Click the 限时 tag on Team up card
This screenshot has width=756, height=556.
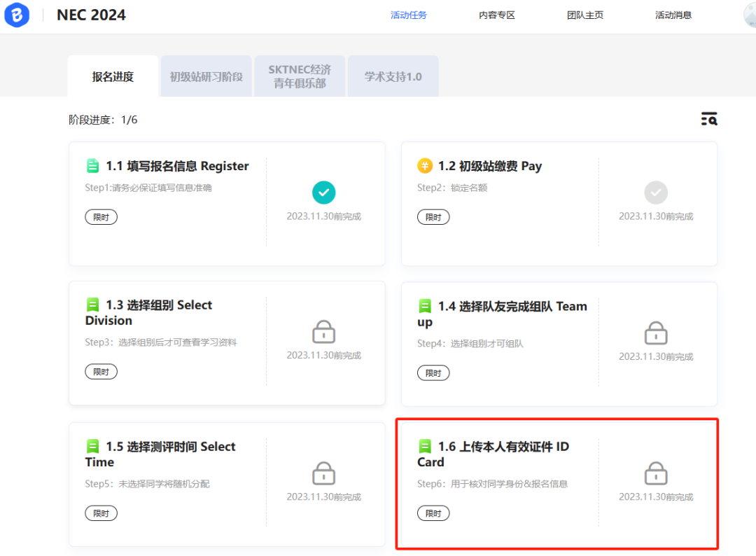tap(433, 373)
